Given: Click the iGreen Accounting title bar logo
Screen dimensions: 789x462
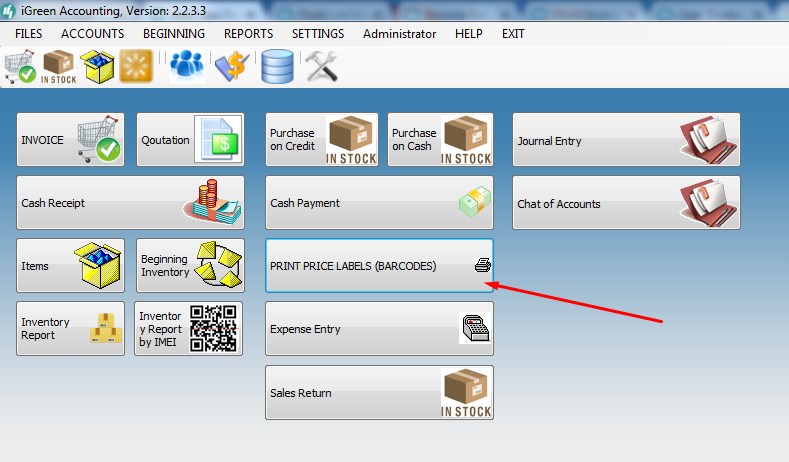Looking at the screenshot, I should (x=8, y=10).
